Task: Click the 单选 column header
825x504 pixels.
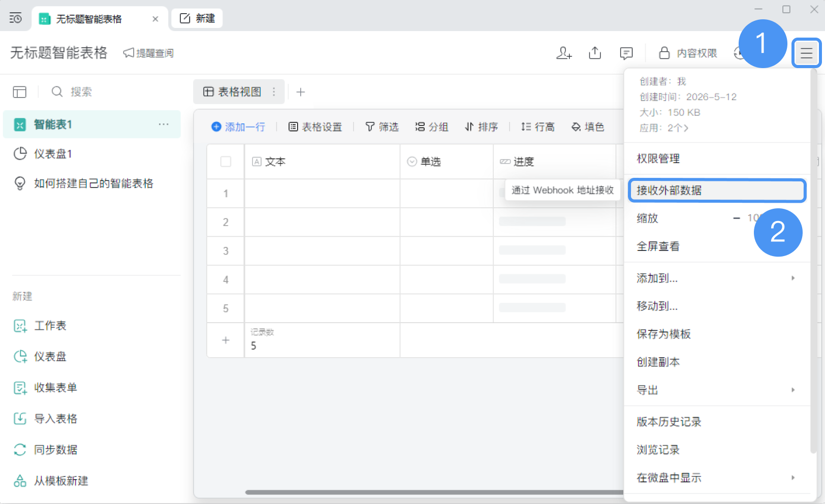Action: [x=447, y=162]
